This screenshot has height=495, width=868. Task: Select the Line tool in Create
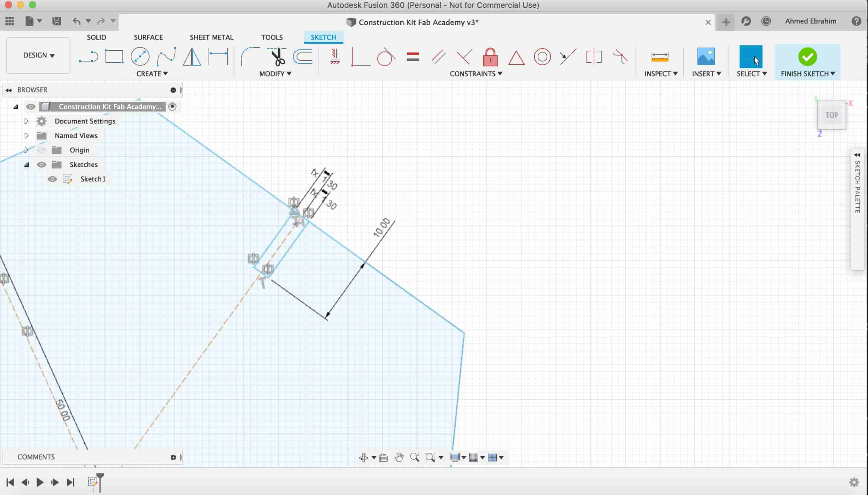(x=88, y=57)
